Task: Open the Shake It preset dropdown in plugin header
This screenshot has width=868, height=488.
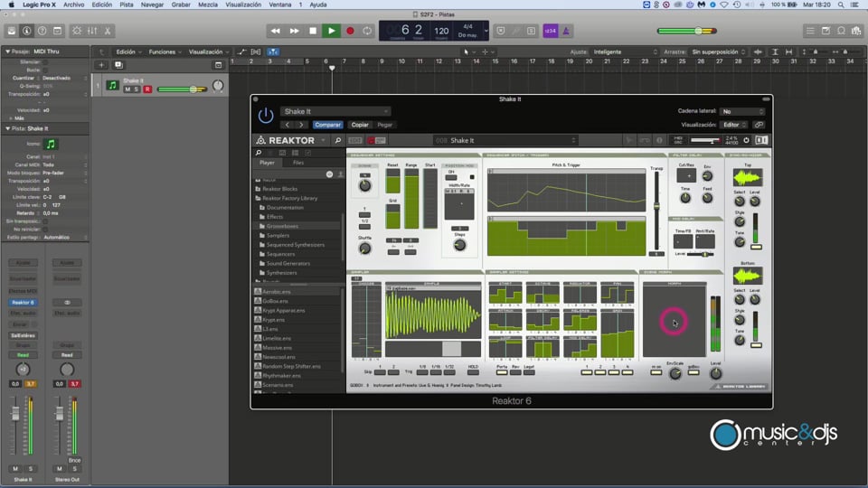Action: tap(335, 111)
